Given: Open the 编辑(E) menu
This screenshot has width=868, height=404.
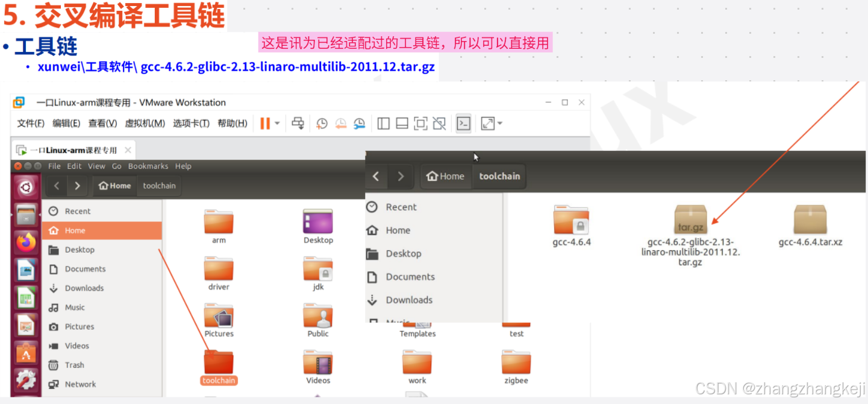Looking at the screenshot, I should [x=66, y=123].
